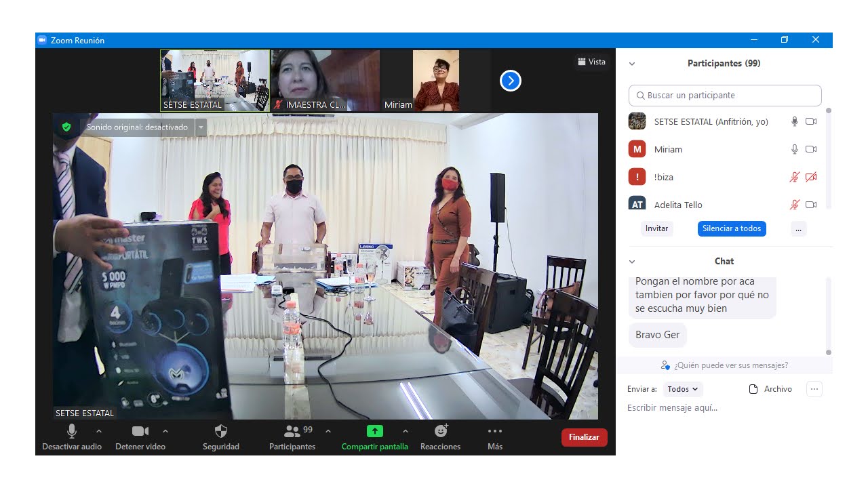The width and height of the screenshot is (868, 488).
Task: Click Miriam's camera icon in list
Action: point(811,149)
